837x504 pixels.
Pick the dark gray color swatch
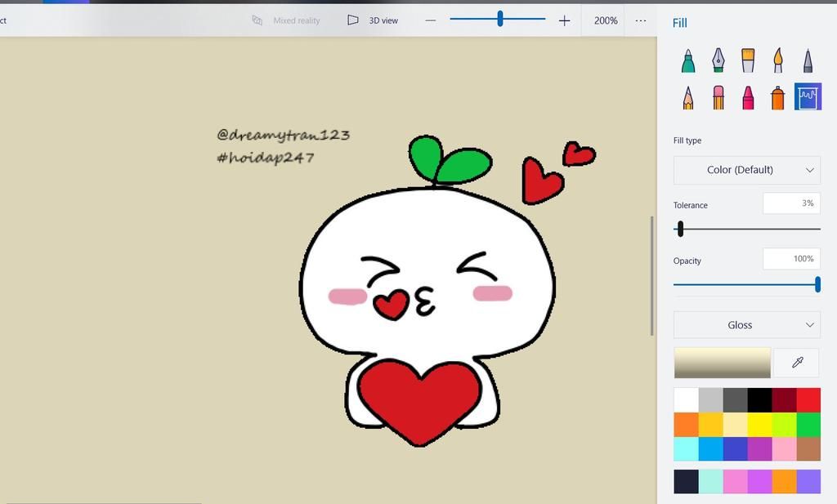[x=735, y=400]
